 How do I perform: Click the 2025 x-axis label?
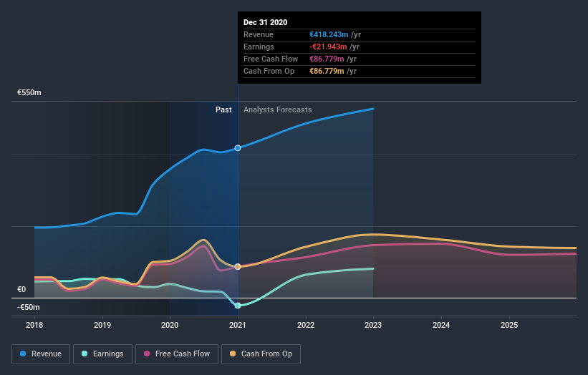(x=509, y=325)
